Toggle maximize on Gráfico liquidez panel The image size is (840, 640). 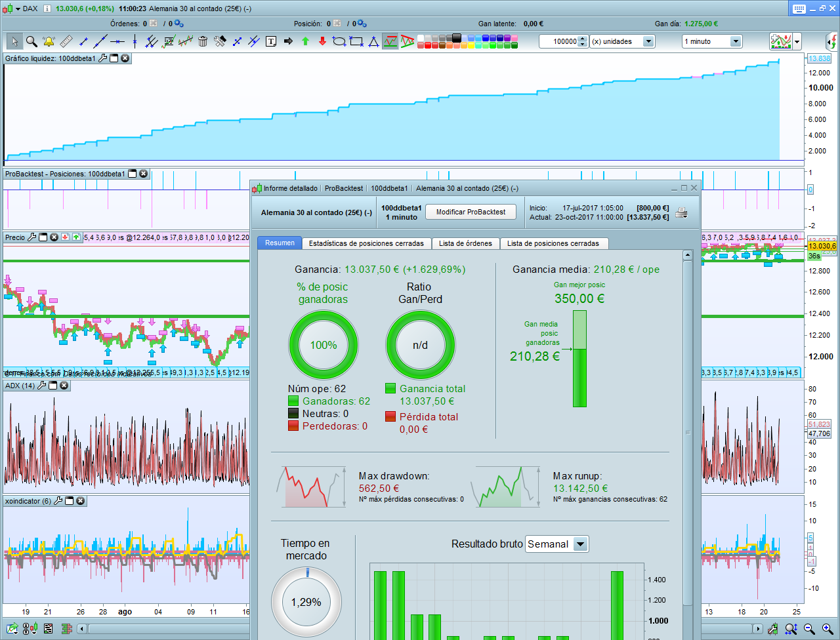113,58
